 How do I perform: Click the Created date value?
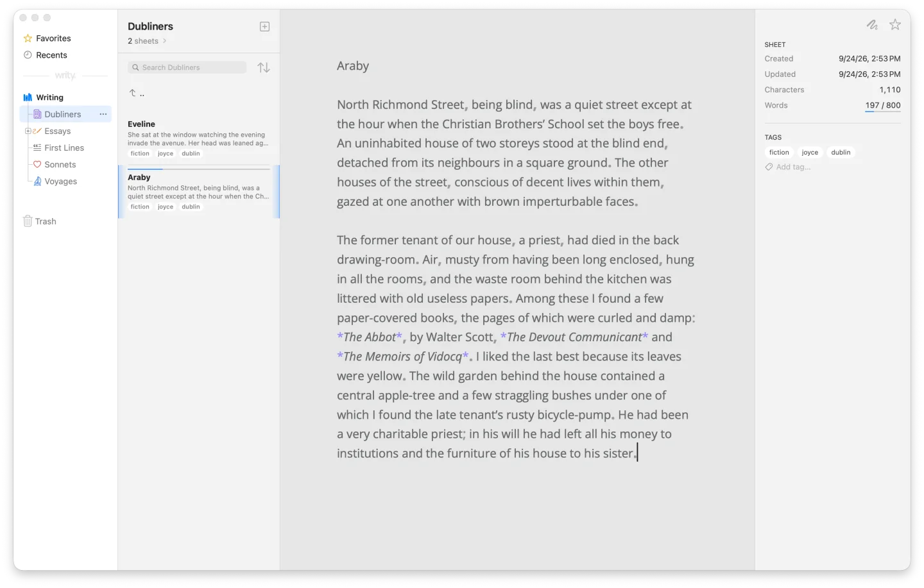[x=869, y=59]
